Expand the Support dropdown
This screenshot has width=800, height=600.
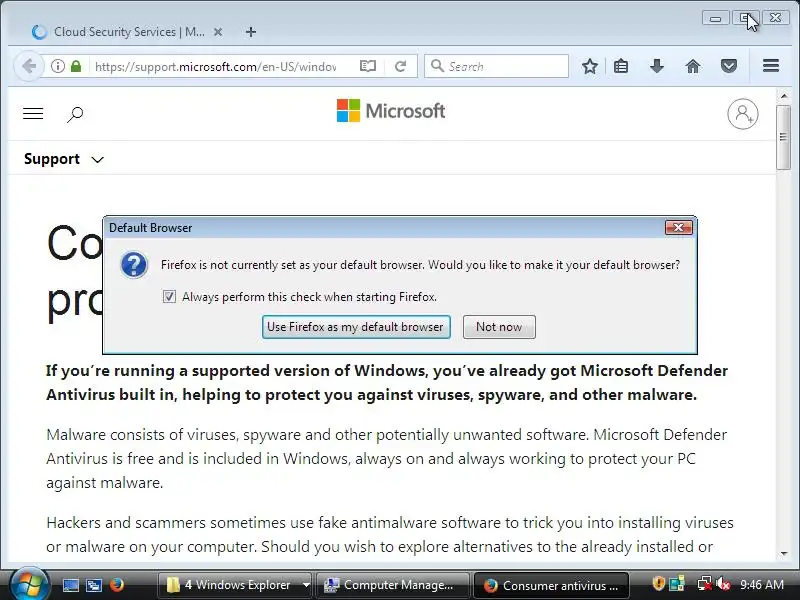(64, 159)
